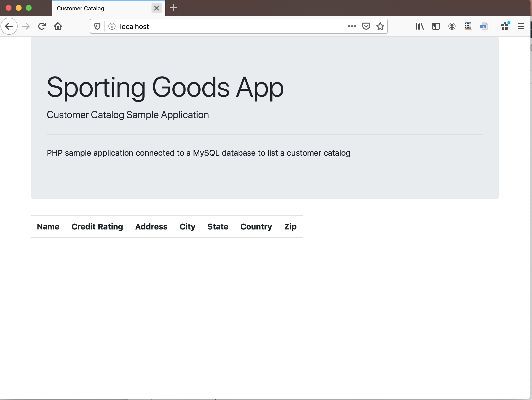This screenshot has width=532, height=400.
Task: Click the Customer Catalog tab
Action: pos(102,8)
